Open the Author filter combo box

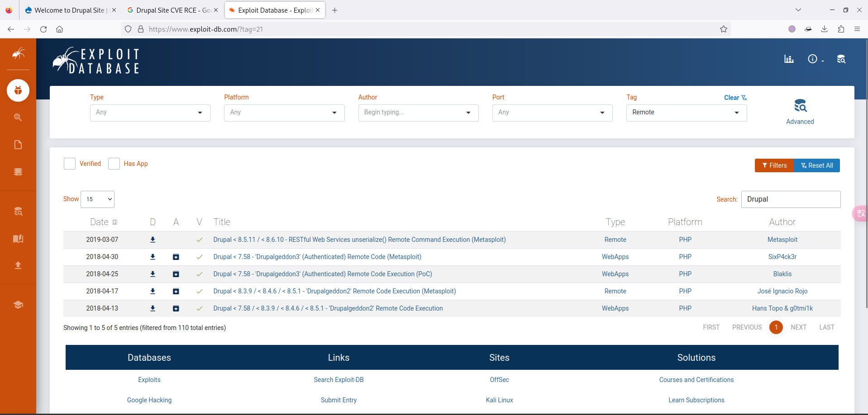click(x=419, y=113)
